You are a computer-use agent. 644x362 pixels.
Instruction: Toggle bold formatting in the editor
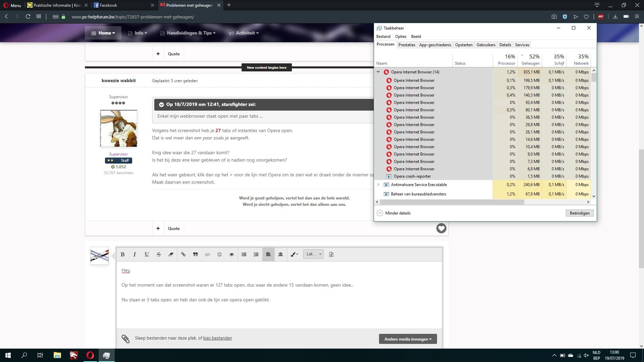122,254
